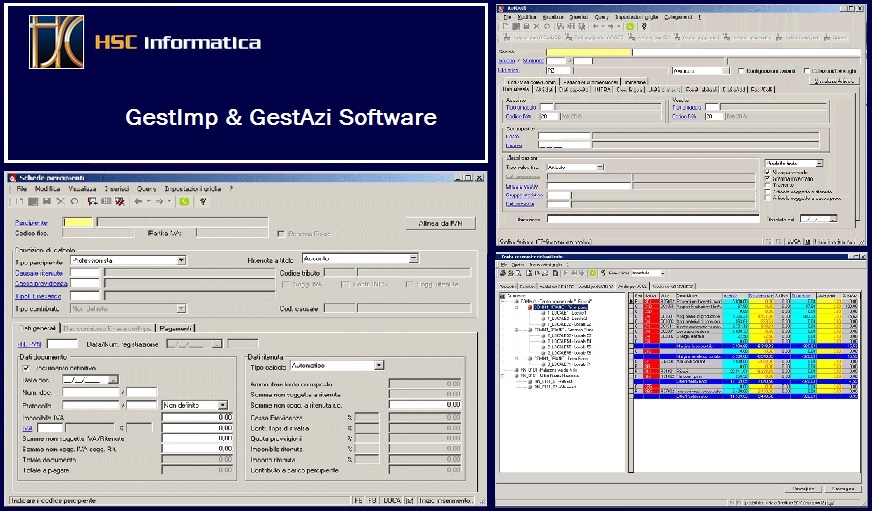Open the Visualizza menu in Schede percipienti
Viewport: 872px width, 511px height.
pos(82,189)
